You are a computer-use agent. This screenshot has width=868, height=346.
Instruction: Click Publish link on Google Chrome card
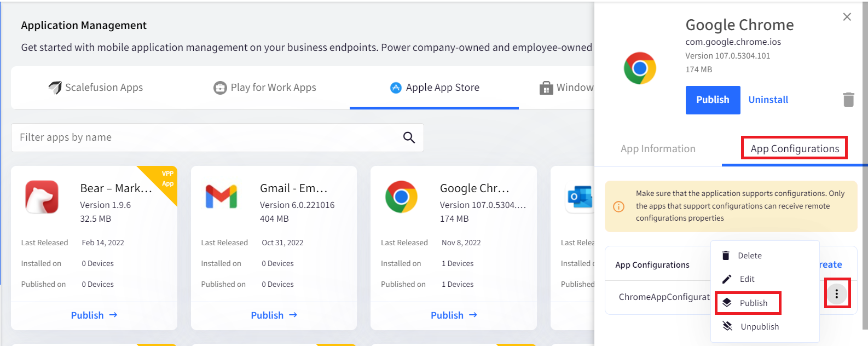[454, 315]
